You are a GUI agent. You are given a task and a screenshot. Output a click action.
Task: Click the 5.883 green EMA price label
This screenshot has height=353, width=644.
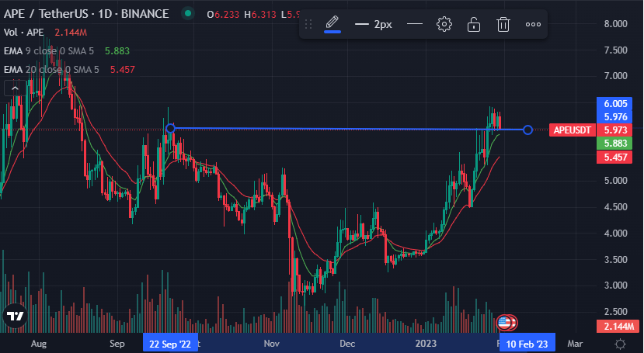click(x=614, y=144)
